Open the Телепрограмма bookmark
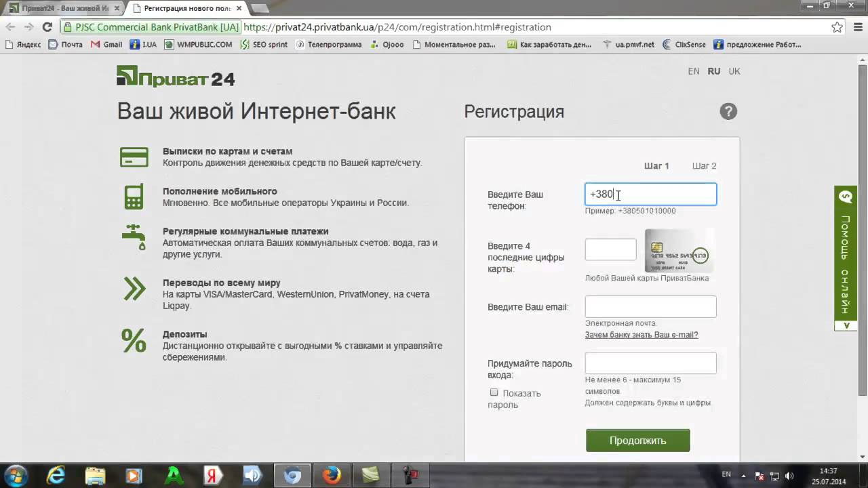Viewport: 868px width, 488px height. coord(328,45)
